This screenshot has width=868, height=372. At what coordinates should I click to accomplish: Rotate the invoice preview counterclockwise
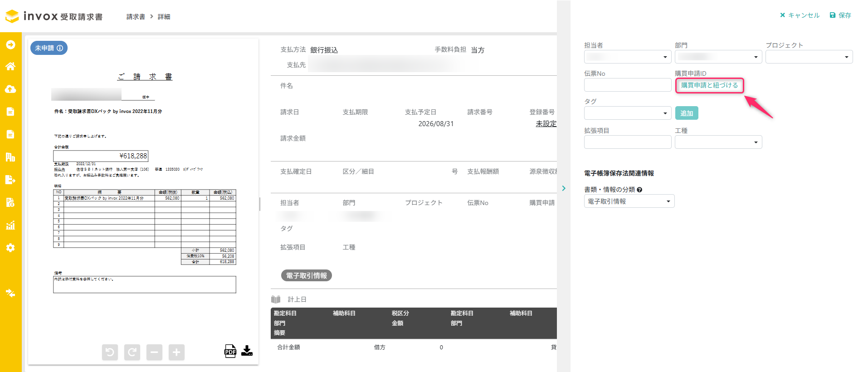click(110, 352)
